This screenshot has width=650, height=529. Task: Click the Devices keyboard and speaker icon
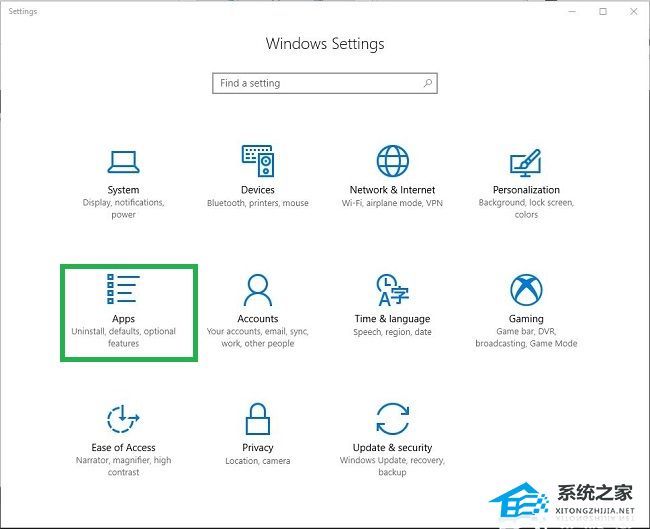pyautogui.click(x=257, y=160)
